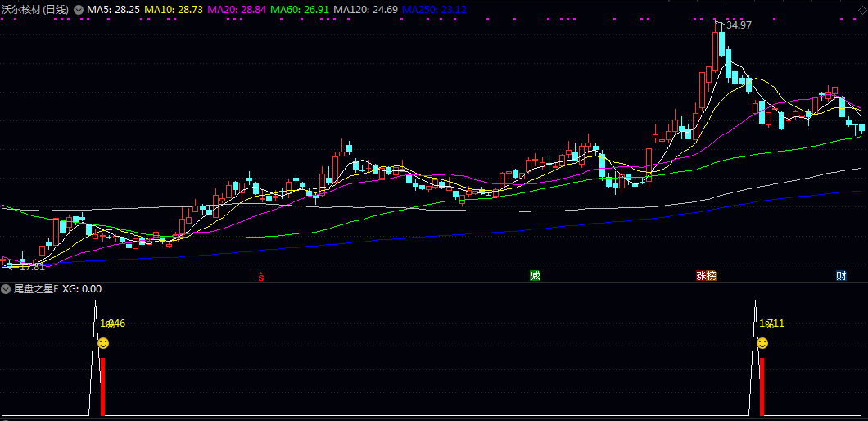The width and height of the screenshot is (868, 421).
Task: Click the 34.97 high price label
Action: [x=739, y=25]
